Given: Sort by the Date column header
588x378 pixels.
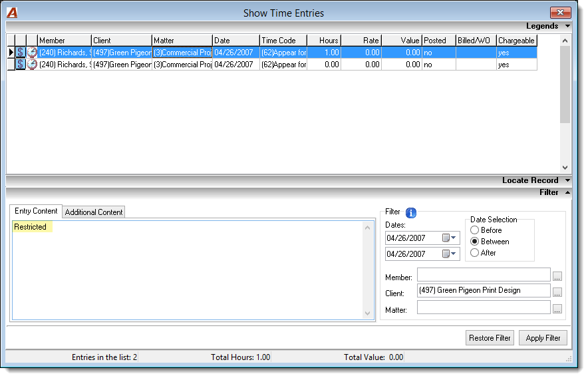Looking at the screenshot, I should click(236, 41).
